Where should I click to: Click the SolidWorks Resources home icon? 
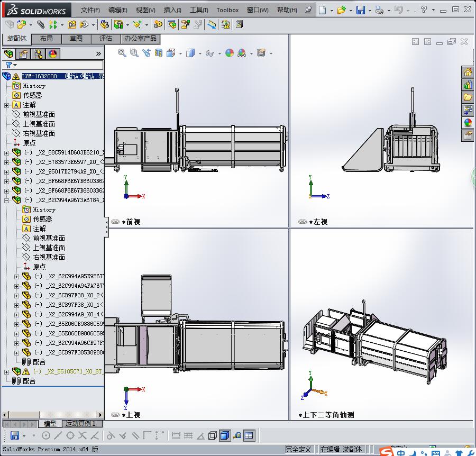[x=468, y=72]
